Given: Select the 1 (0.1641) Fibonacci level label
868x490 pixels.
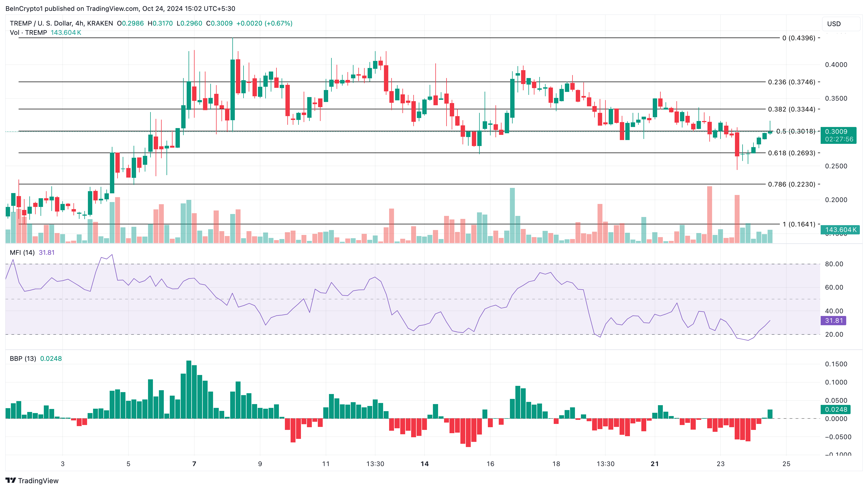Looking at the screenshot, I should pyautogui.click(x=799, y=224).
